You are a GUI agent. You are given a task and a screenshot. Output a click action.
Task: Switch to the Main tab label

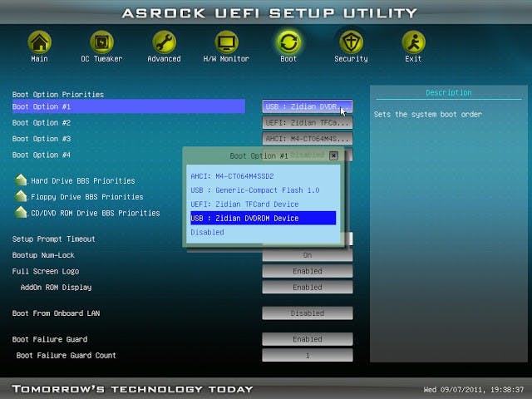[39, 59]
